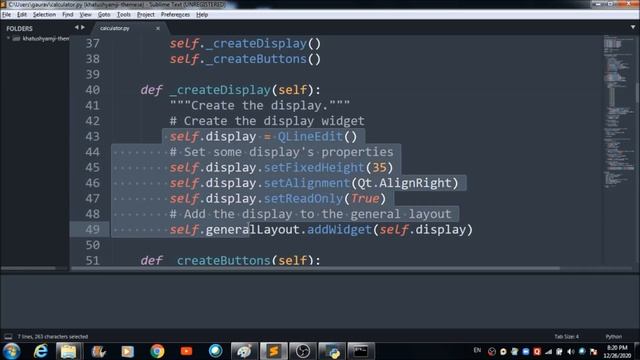Viewport: 640px width, 360px height.
Task: Click the 'Create the display widget' comment
Action: pyautogui.click(x=267, y=121)
